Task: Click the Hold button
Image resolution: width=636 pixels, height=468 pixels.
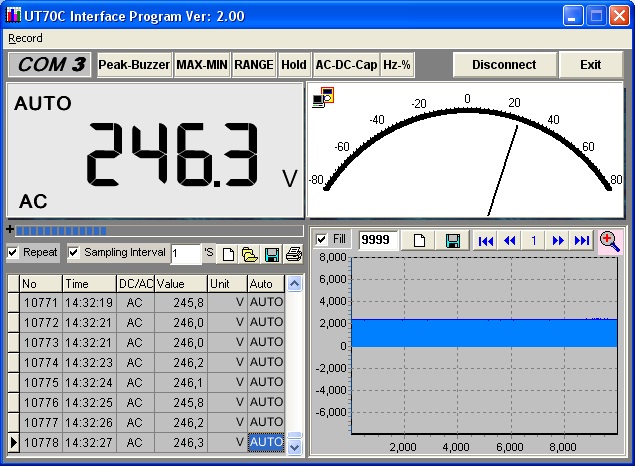Action: pos(294,64)
